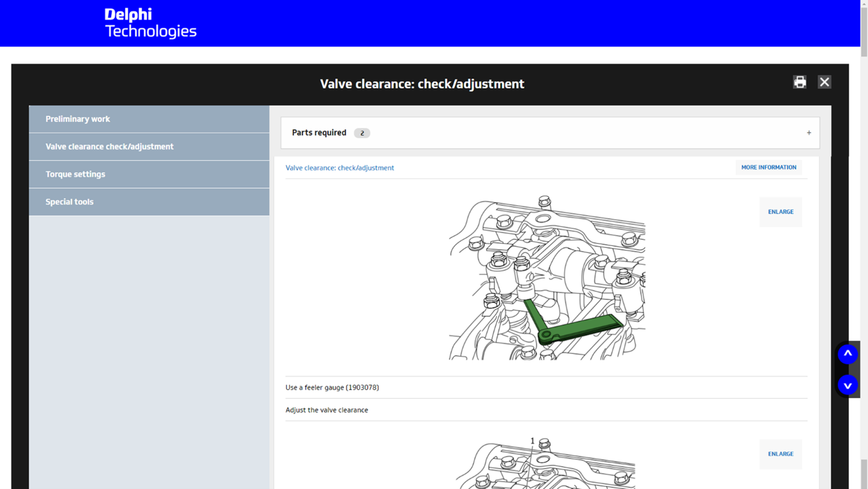Click the blue Valve clearance: check/adjustment link
Viewport: 868px width, 489px height.
pyautogui.click(x=340, y=168)
